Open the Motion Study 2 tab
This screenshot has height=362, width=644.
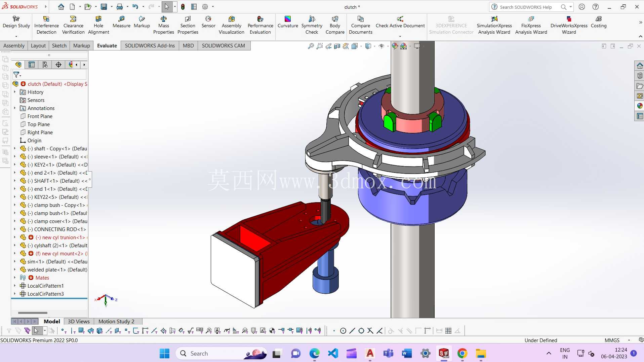[x=116, y=321]
